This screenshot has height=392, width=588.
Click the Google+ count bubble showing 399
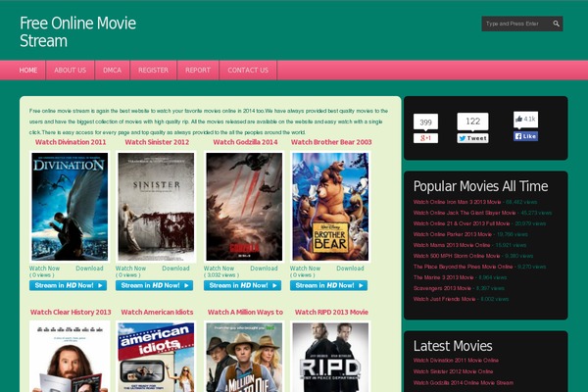pyautogui.click(x=425, y=122)
